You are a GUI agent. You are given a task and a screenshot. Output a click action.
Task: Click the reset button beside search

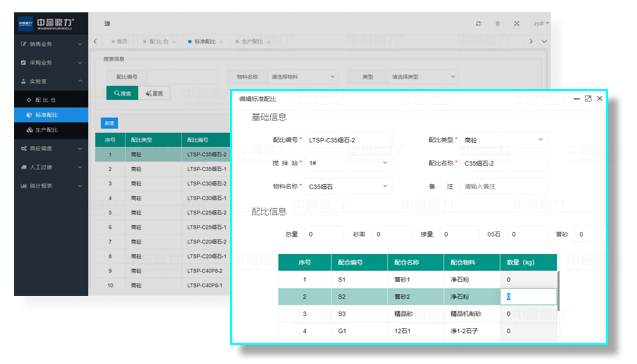tap(154, 93)
